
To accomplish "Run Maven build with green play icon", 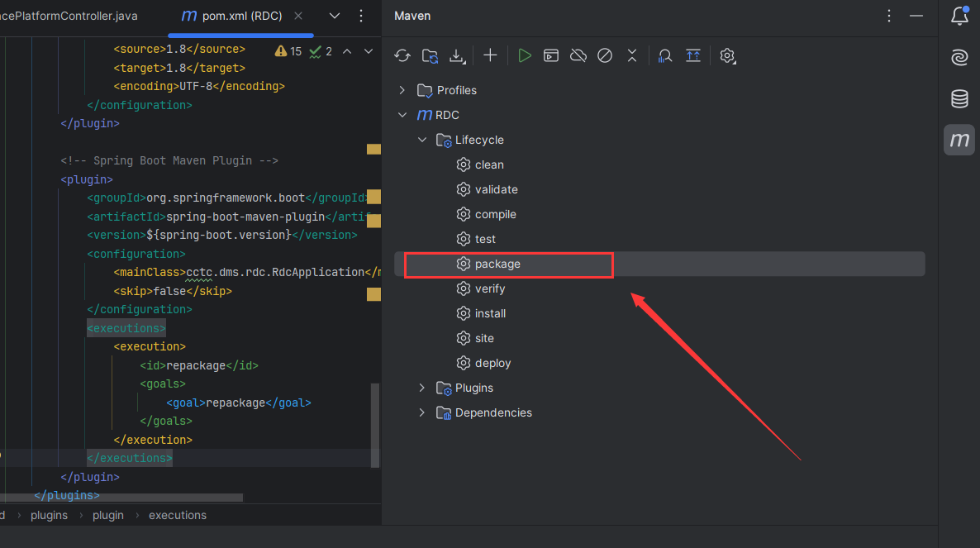I will click(524, 55).
